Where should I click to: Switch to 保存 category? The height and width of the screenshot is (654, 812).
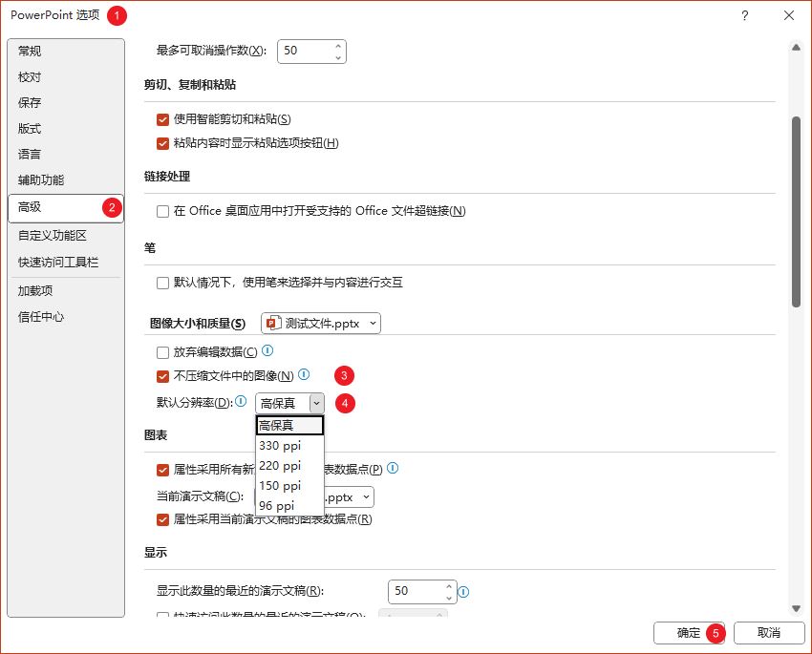tap(30, 103)
